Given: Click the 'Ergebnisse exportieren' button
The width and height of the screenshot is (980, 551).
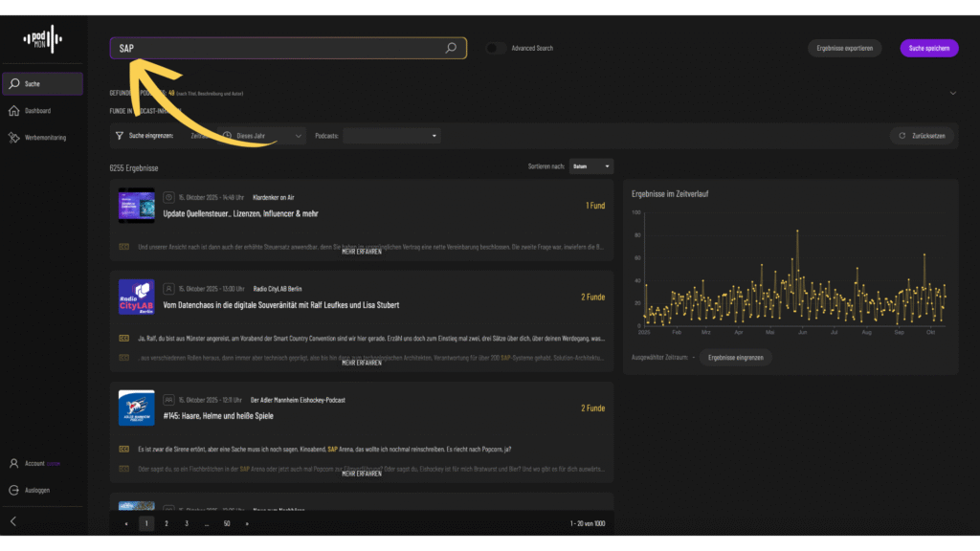Looking at the screenshot, I should [843, 48].
